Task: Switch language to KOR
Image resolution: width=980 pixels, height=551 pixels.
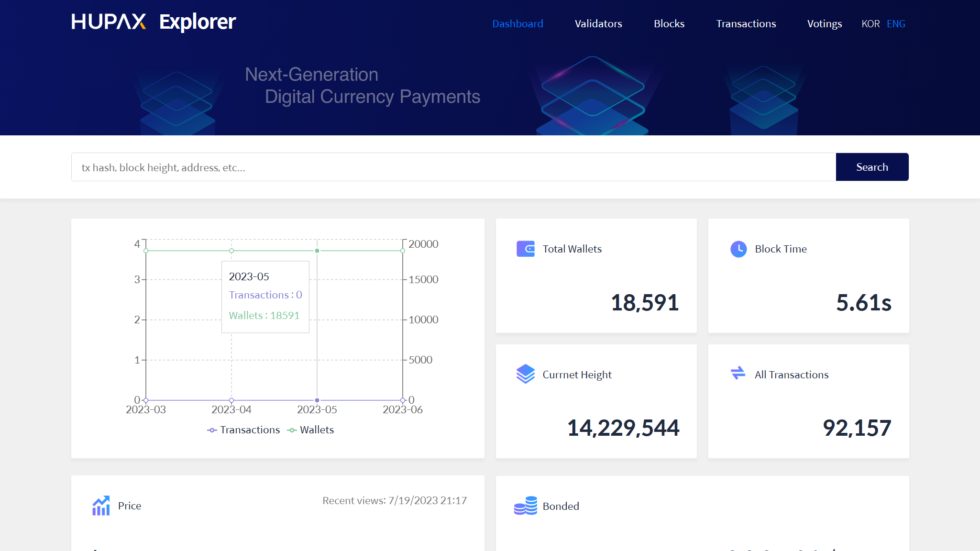Action: click(870, 23)
